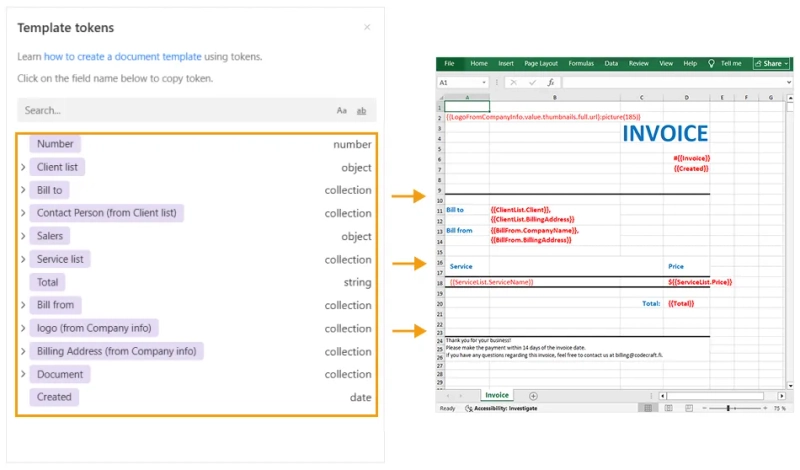Open the Name Box dropdown arrow
The height and width of the screenshot is (470, 800).
pos(484,82)
